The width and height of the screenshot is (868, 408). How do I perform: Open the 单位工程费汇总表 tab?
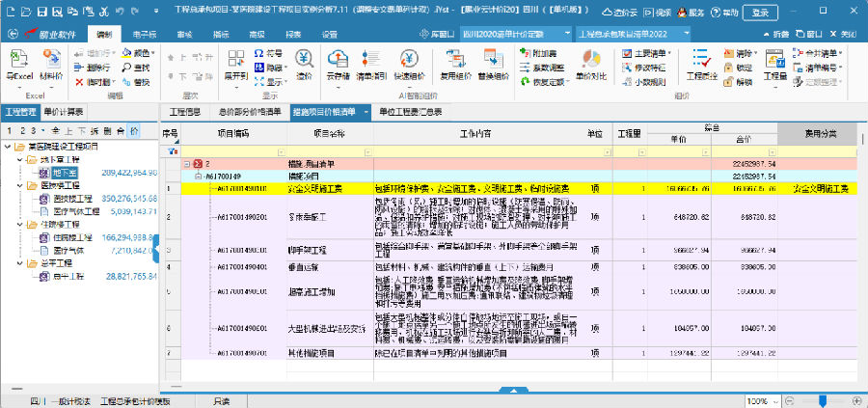pos(411,112)
